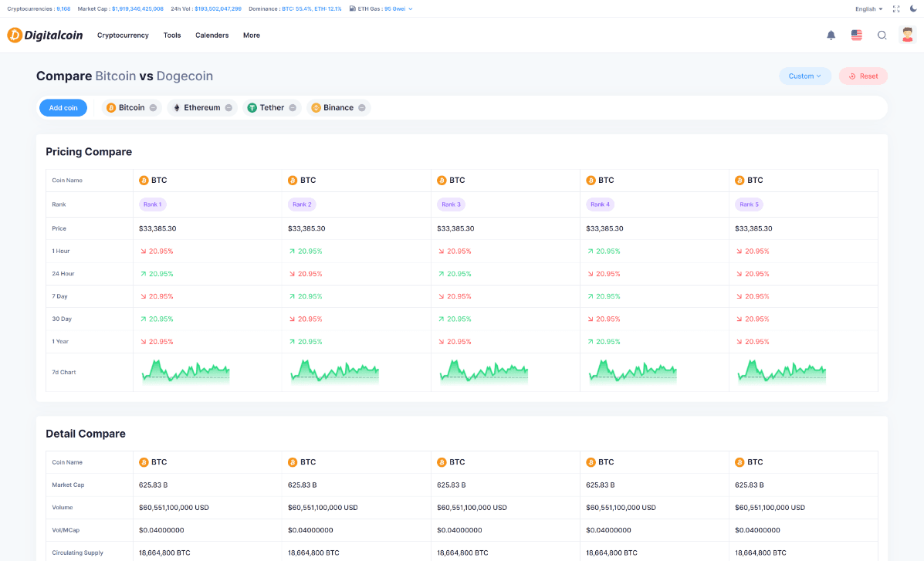Open the More menu

tap(252, 35)
